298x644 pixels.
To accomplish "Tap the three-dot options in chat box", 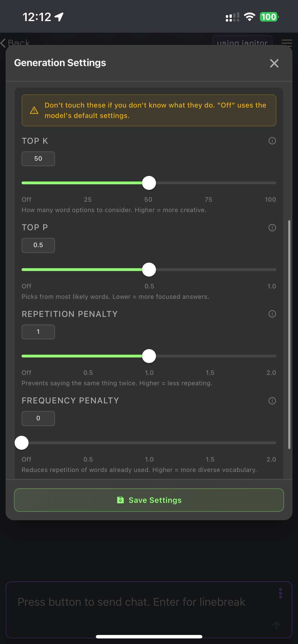I will (x=280, y=593).
